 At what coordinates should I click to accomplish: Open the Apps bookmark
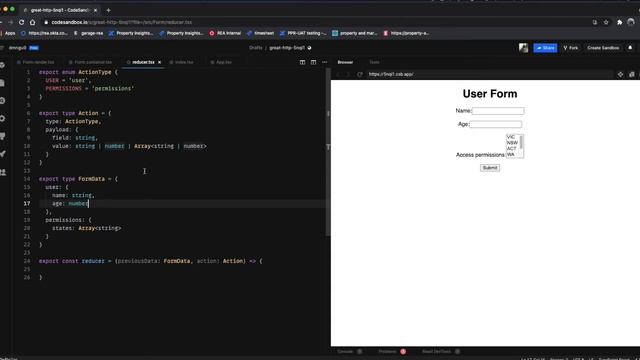[x=7, y=33]
